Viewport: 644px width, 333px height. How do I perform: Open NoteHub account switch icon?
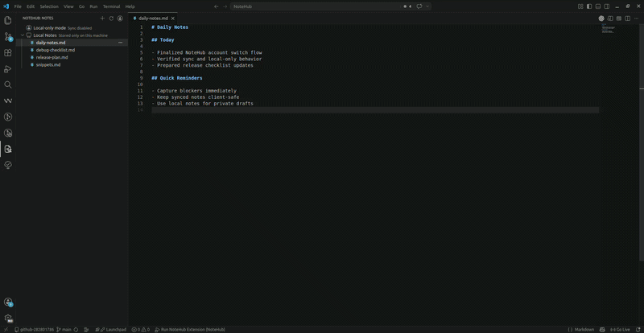[120, 18]
